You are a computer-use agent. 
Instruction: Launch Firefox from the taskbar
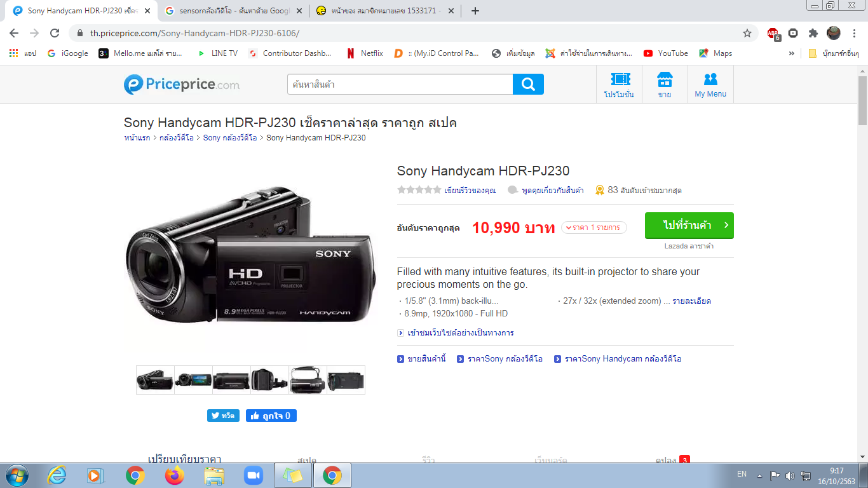pos(173,475)
